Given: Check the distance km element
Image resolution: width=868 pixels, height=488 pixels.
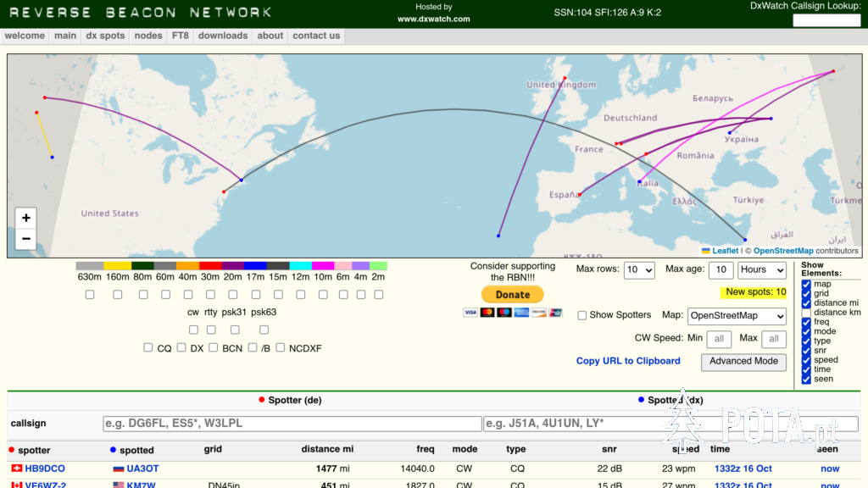Looking at the screenshot, I should [x=806, y=313].
